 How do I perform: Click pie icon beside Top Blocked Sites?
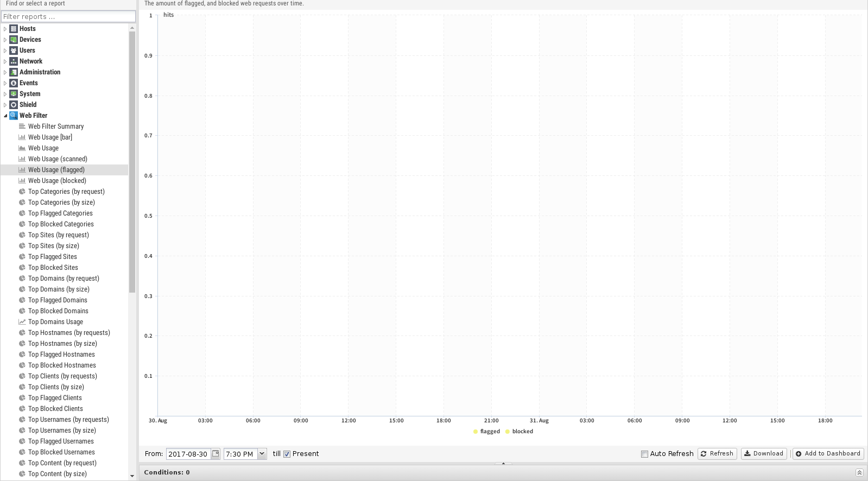[x=22, y=268]
